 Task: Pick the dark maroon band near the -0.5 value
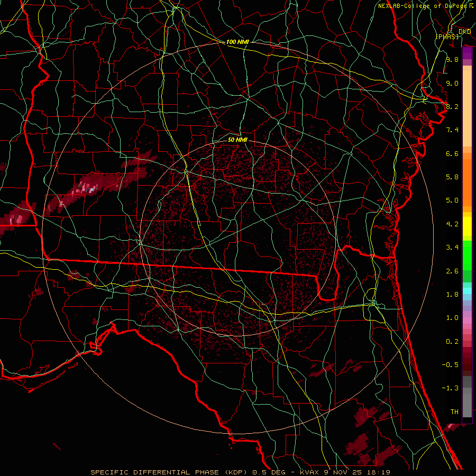pyautogui.click(x=467, y=364)
